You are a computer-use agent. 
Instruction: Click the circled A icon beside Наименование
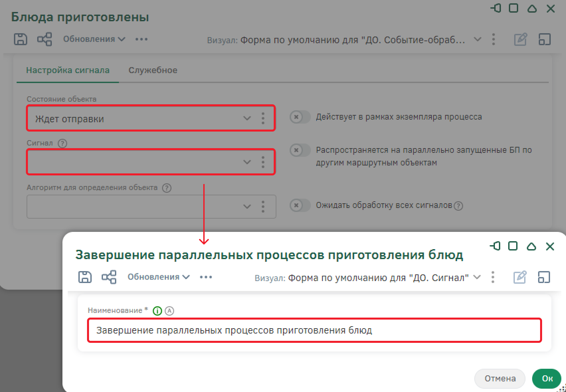(x=169, y=311)
